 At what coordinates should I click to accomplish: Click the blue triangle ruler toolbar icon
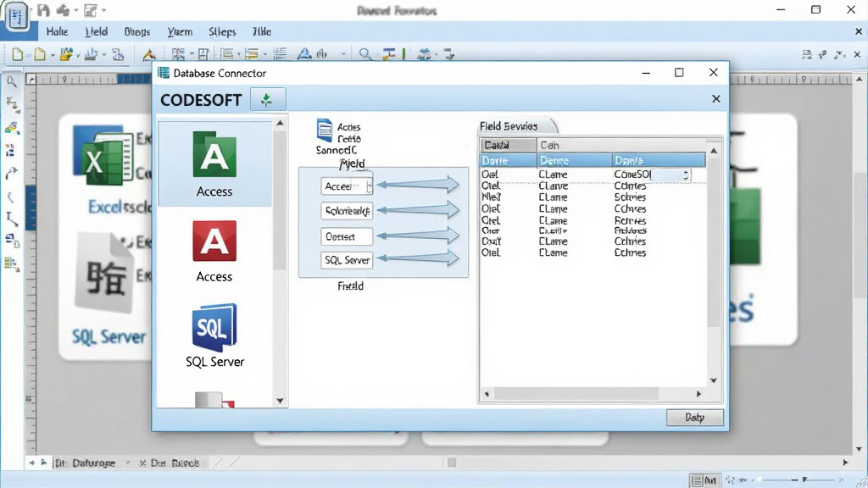[x=304, y=53]
